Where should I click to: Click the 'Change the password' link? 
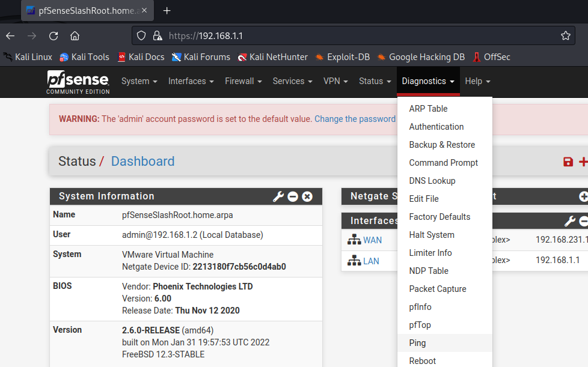pos(355,119)
